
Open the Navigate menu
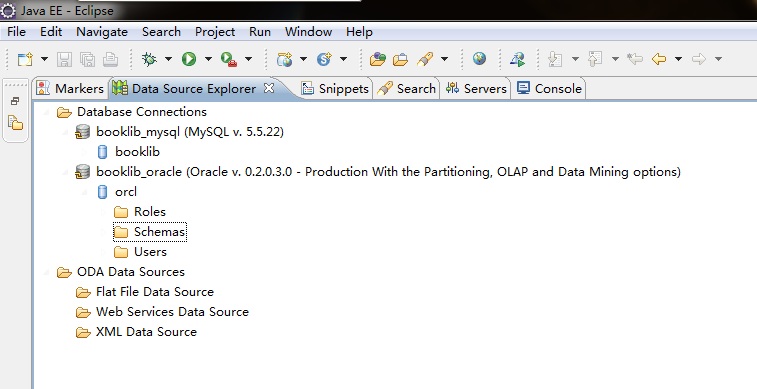102,32
